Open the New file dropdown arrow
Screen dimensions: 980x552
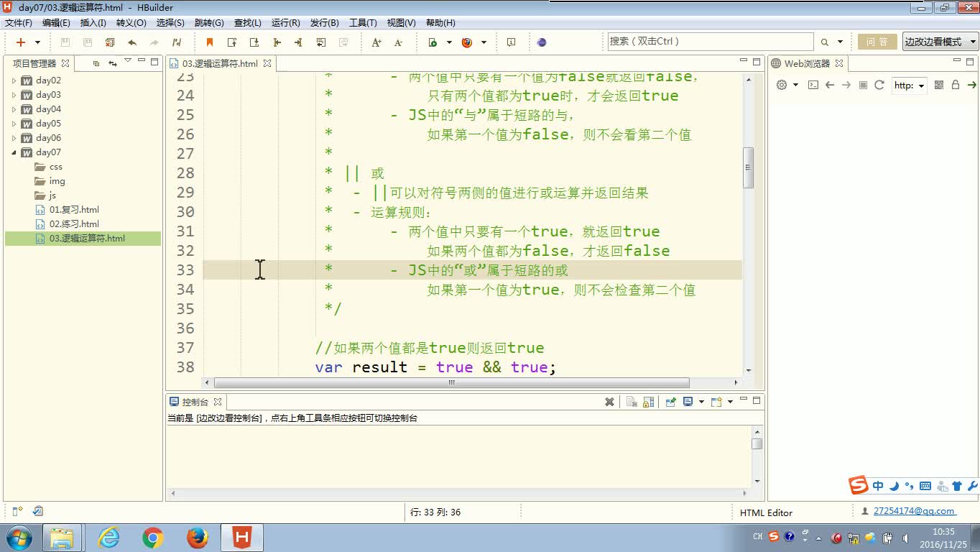click(37, 42)
